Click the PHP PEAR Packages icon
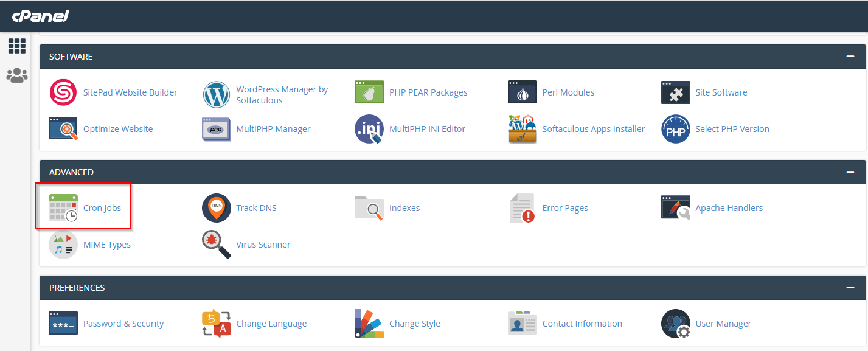Screen dimensions: 868x351 pos(369,92)
